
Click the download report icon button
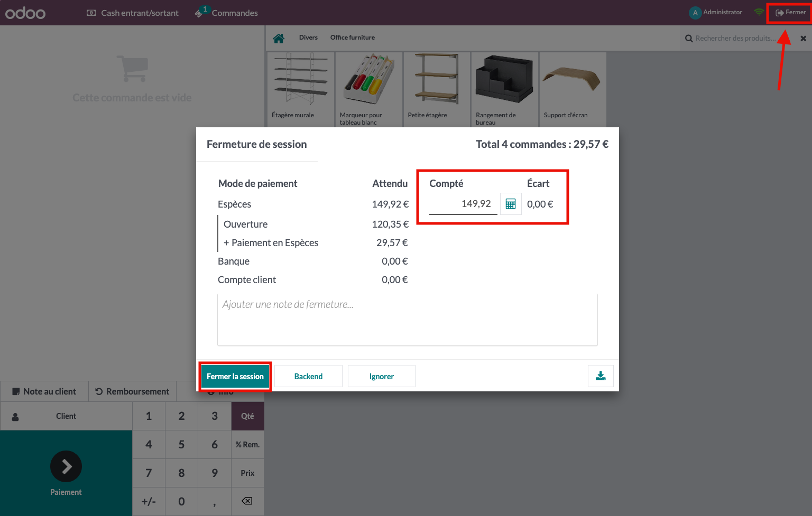pyautogui.click(x=601, y=376)
